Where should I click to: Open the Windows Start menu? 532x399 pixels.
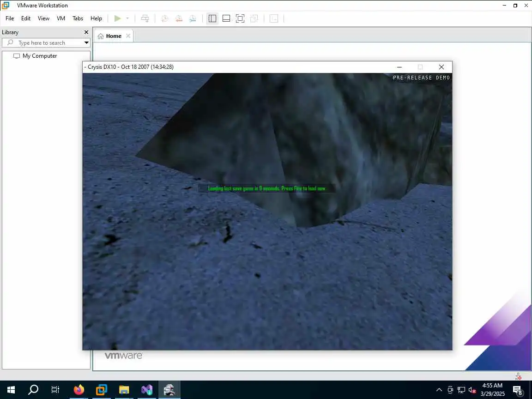click(11, 390)
